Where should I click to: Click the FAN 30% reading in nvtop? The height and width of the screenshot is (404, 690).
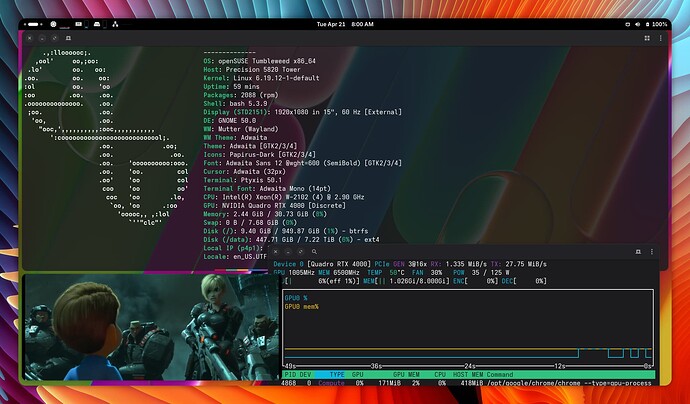click(427, 272)
